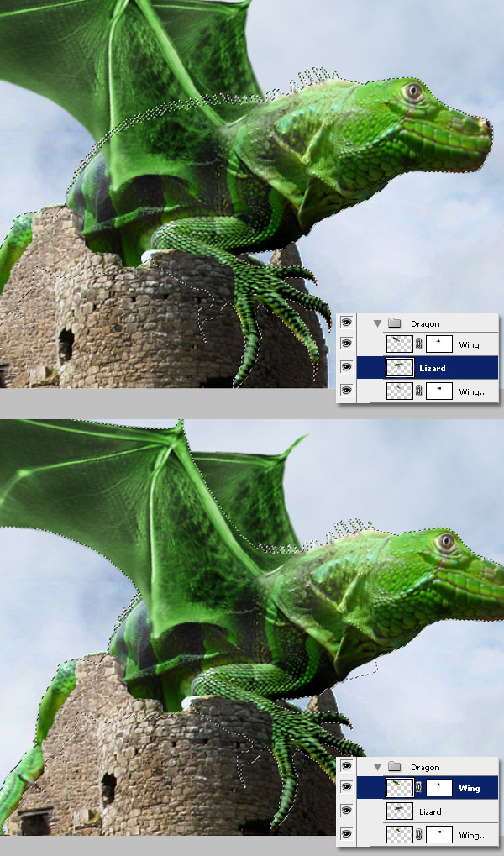The height and width of the screenshot is (856, 504).
Task: Click the Dragon folder icon in the panel with Wing selected
Action: (394, 766)
